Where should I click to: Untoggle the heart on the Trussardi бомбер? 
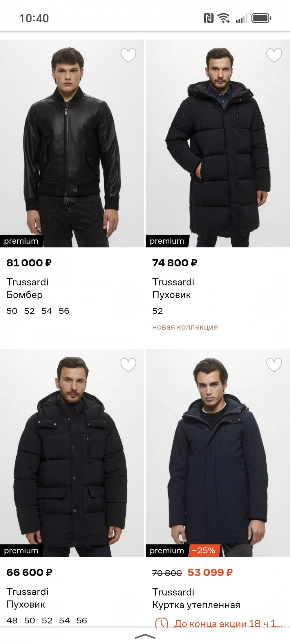[129, 56]
